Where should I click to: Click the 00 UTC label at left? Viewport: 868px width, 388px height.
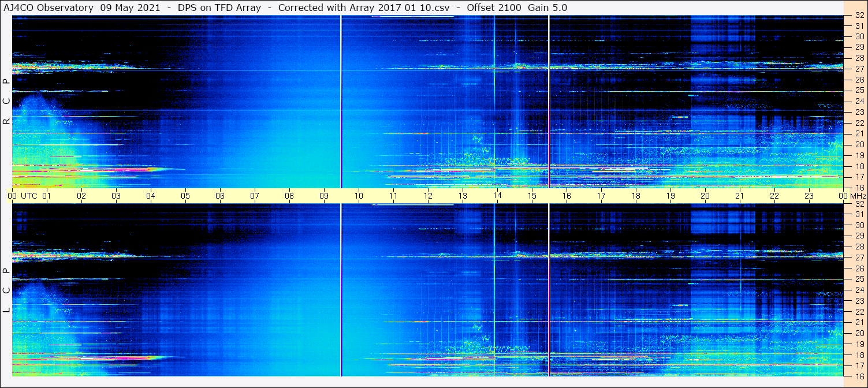[12, 196]
